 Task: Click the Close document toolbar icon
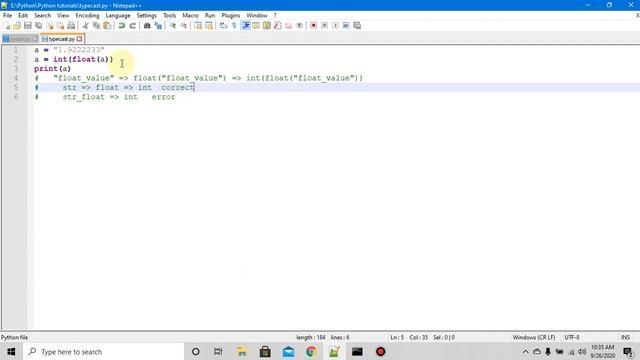[50, 26]
